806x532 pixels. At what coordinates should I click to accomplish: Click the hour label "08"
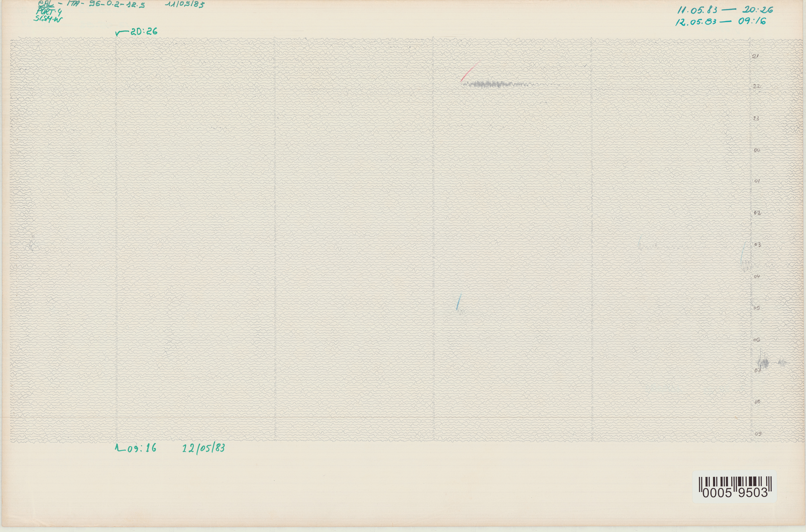757,402
